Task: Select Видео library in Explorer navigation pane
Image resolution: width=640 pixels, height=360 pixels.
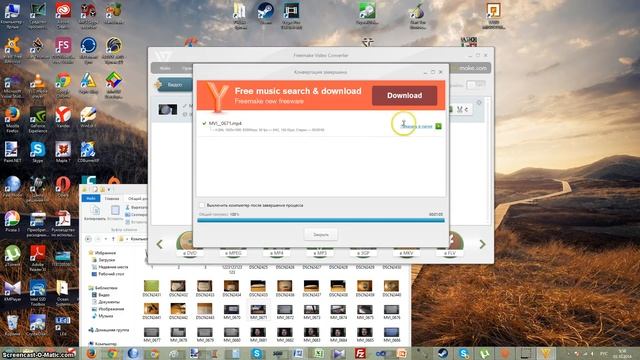Action: pyautogui.click(x=104, y=295)
